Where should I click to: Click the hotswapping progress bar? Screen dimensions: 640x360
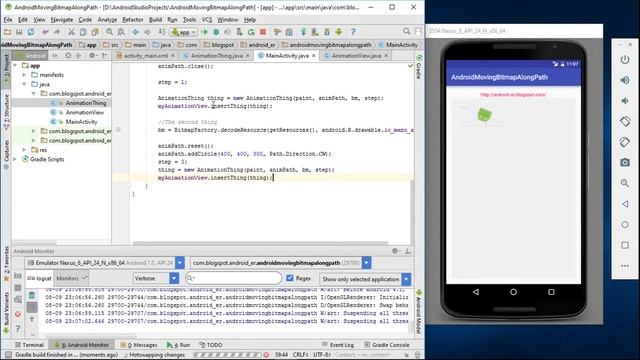point(227,355)
